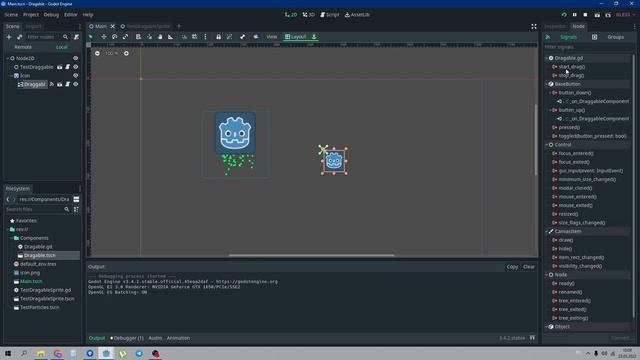This screenshot has width=640, height=360.
Task: Switch to the Inspector tab
Action: [x=555, y=27]
